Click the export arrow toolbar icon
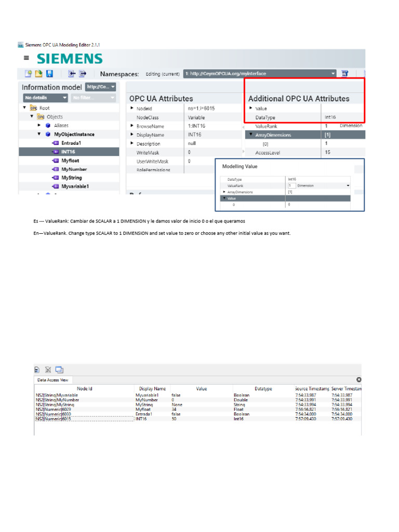399x532 pixels. [x=83, y=74]
